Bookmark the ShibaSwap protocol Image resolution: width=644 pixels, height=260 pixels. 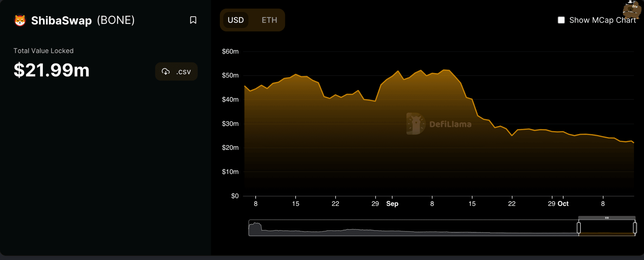193,20
